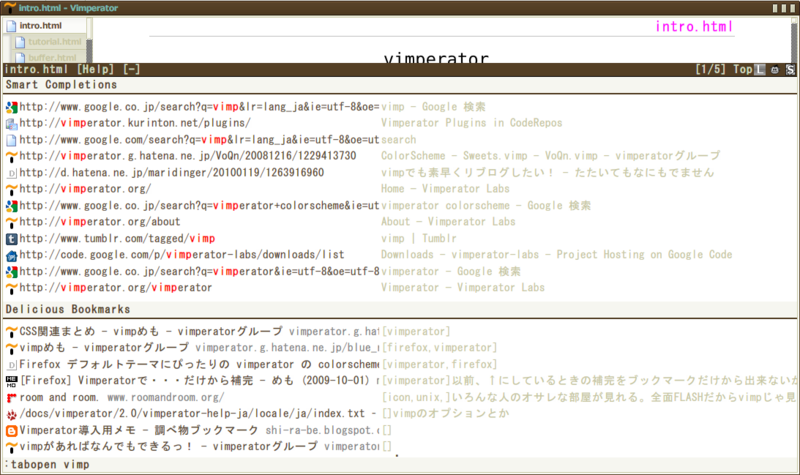The width and height of the screenshot is (800, 475).
Task: Click the tab tree panel's scrollbar
Action: pyautogui.click(x=89, y=41)
